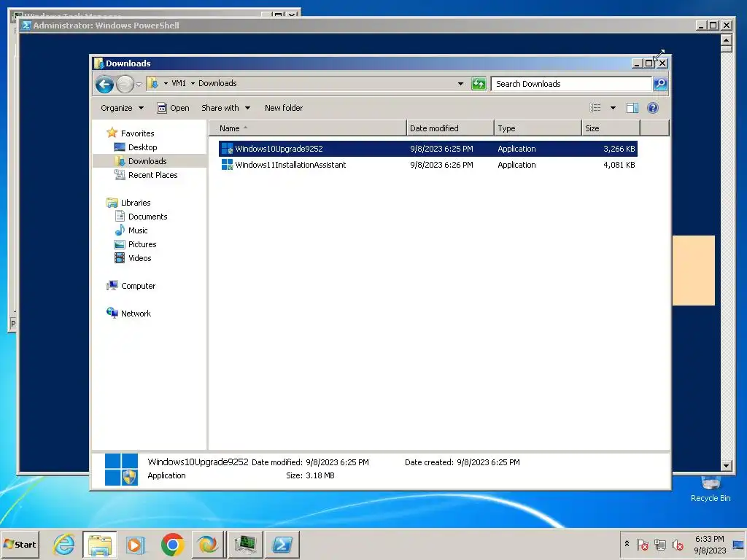This screenshot has width=747, height=560.
Task: Select Libraries in the navigation pane
Action: point(128,203)
